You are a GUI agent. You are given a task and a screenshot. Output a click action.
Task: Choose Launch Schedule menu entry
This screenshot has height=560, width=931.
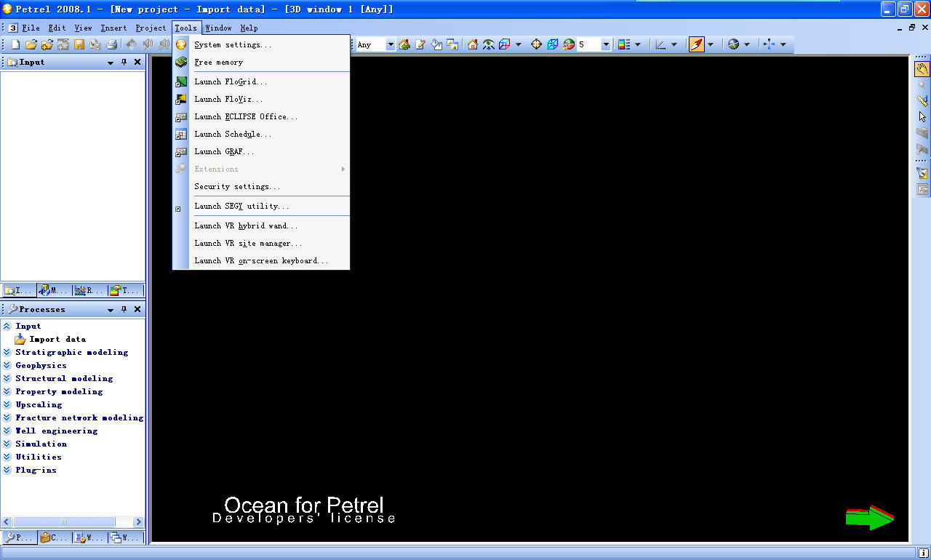[x=261, y=134]
